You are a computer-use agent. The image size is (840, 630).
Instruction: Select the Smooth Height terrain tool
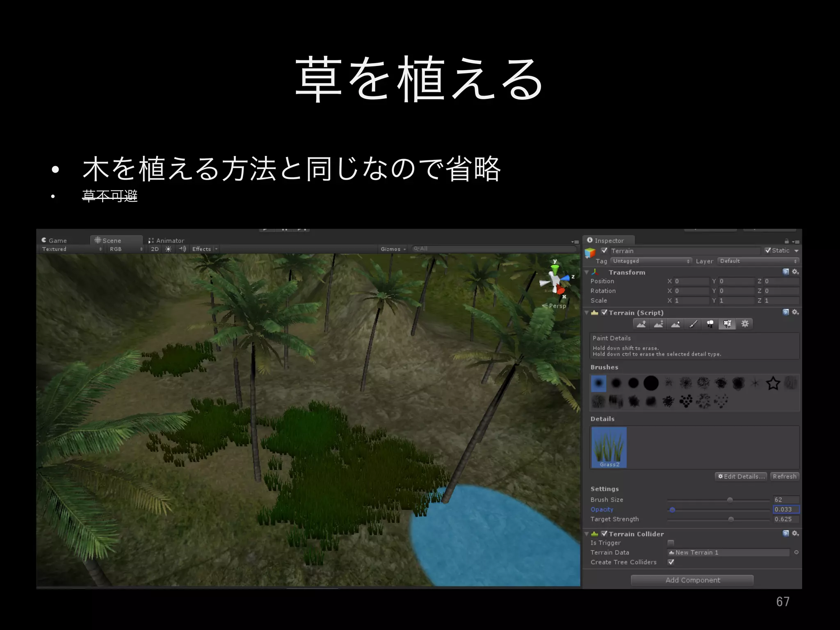click(676, 324)
